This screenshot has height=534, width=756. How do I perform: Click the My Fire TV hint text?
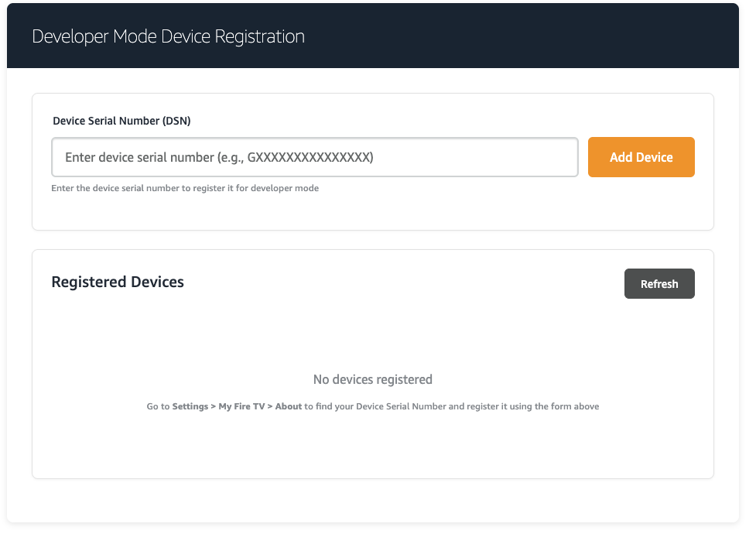[241, 406]
